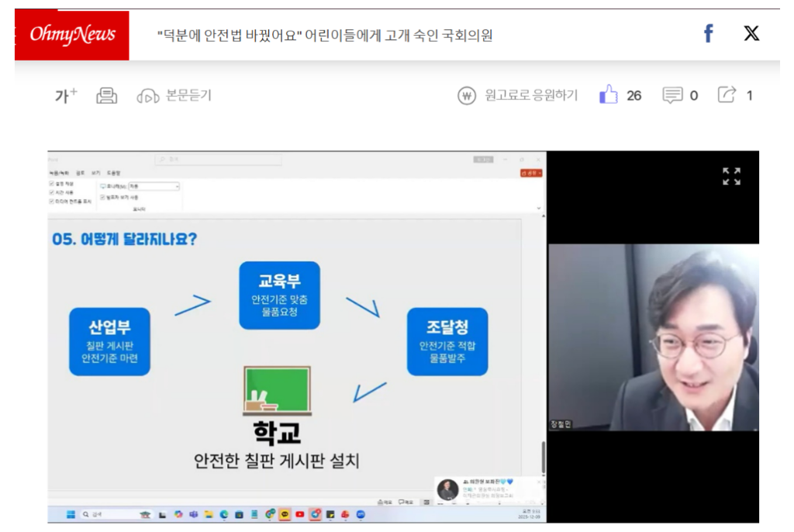Collapse the ribbon with the chevron
794x532 pixels.
pos(539,209)
